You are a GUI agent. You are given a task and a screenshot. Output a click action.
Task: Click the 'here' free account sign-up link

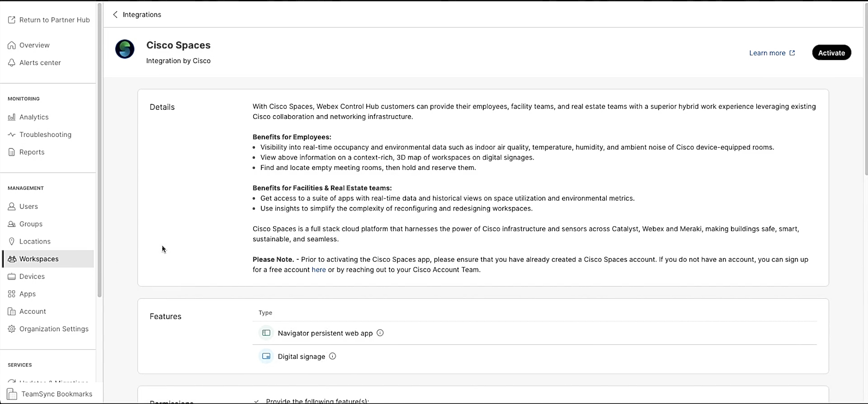point(318,270)
